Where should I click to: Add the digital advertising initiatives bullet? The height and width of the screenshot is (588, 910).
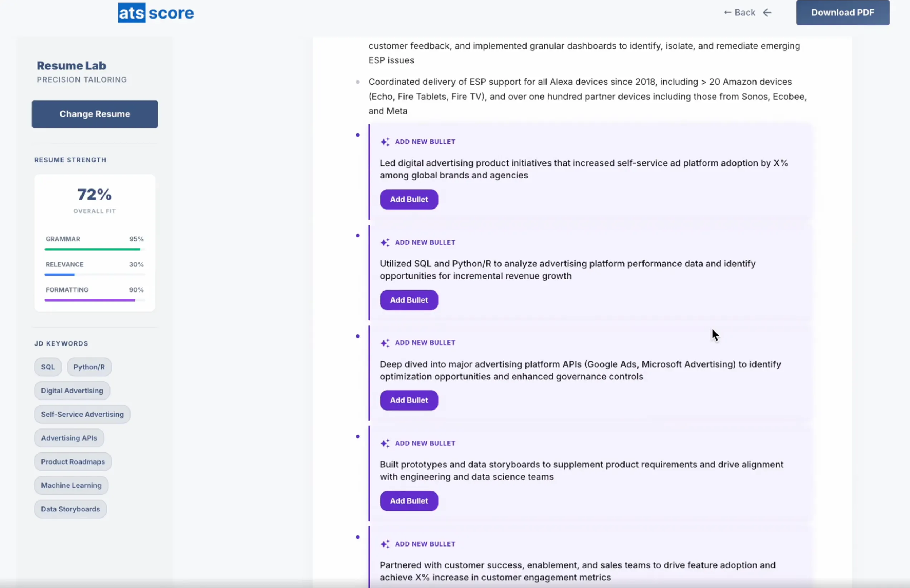[x=408, y=199]
